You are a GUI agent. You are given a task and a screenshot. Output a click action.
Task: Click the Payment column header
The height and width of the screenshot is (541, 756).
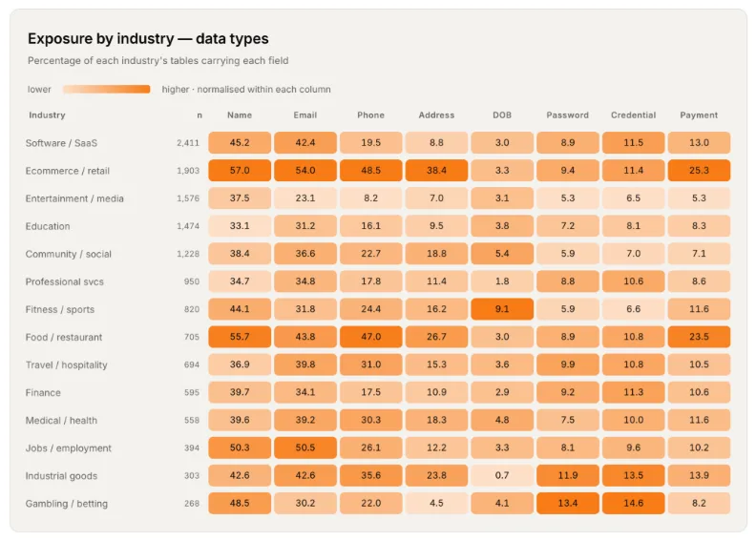click(699, 115)
